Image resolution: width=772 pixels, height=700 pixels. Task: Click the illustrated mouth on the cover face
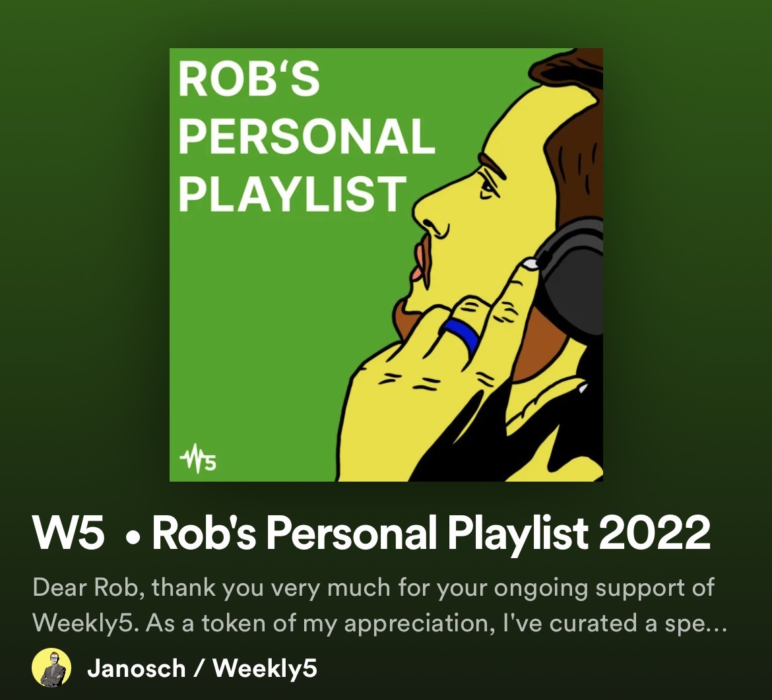pyautogui.click(x=422, y=261)
